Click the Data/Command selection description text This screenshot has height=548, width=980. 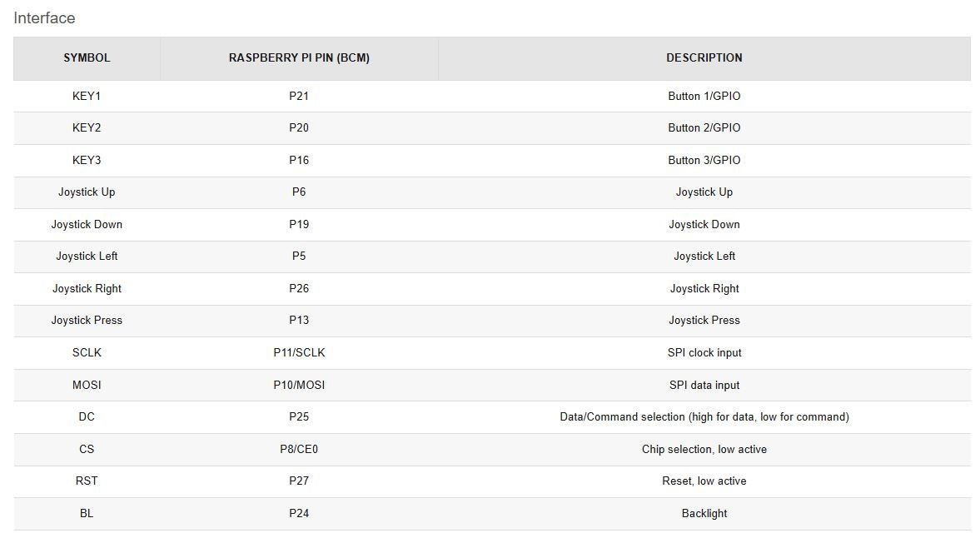pos(704,416)
